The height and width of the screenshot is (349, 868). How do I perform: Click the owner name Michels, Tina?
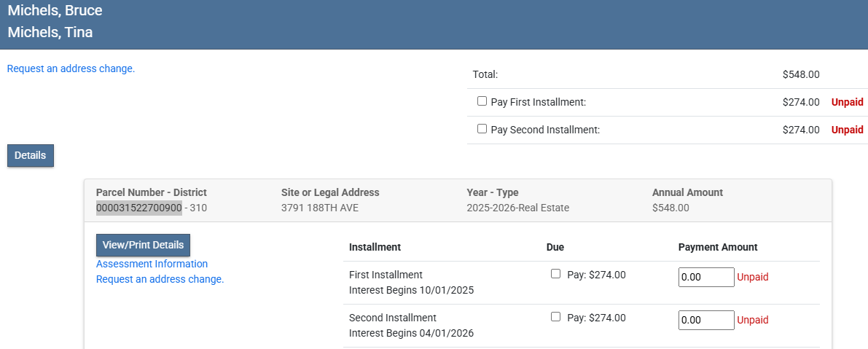click(50, 32)
